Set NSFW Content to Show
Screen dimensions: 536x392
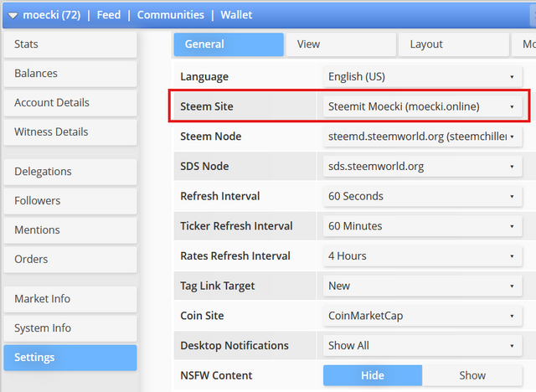click(472, 375)
